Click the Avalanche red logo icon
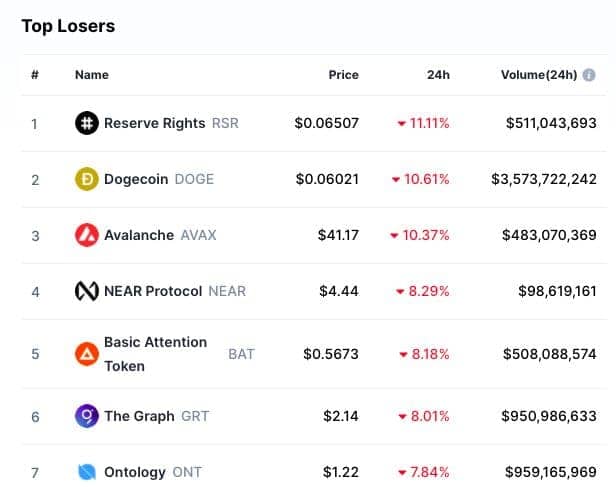616x487 pixels. pos(86,235)
